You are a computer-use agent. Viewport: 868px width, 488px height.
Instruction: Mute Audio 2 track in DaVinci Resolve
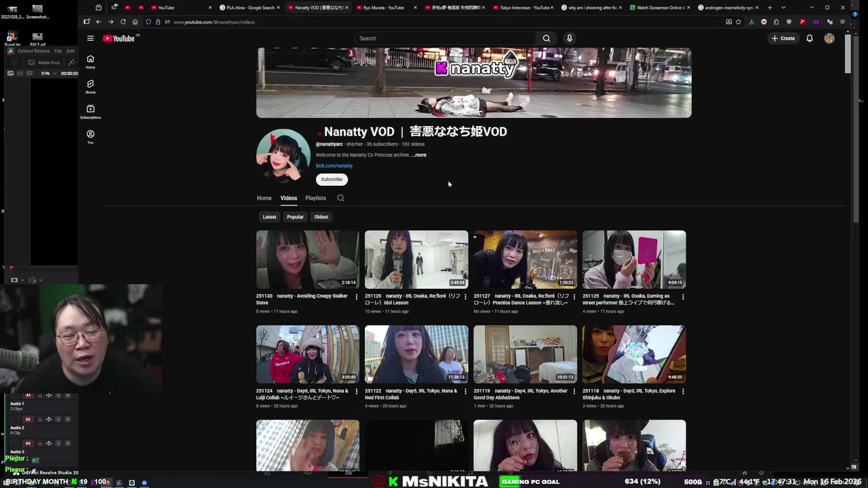coord(68,419)
